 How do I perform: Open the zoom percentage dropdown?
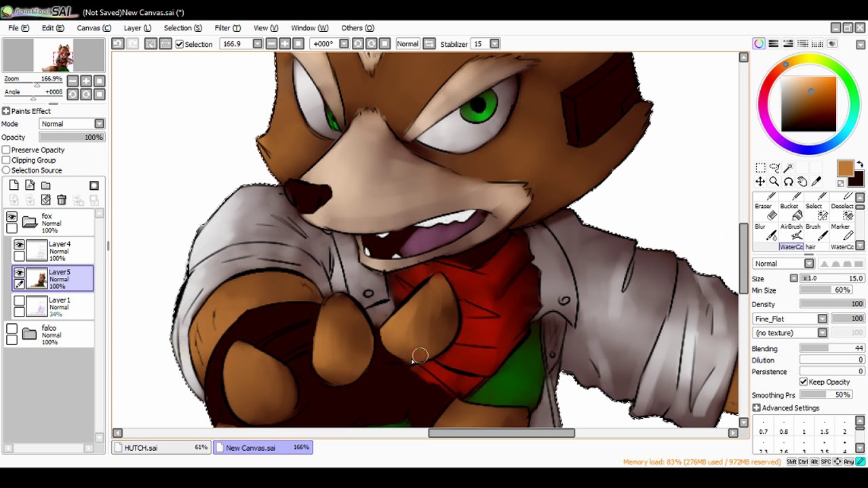tap(258, 43)
